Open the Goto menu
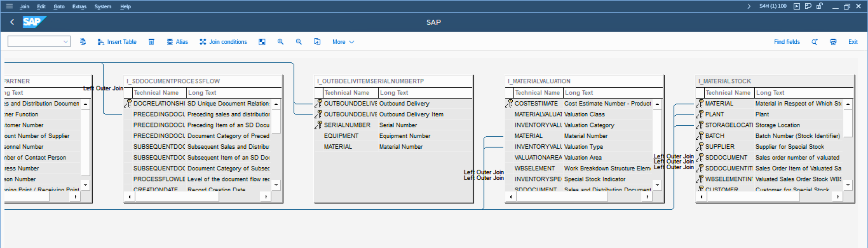 59,6
